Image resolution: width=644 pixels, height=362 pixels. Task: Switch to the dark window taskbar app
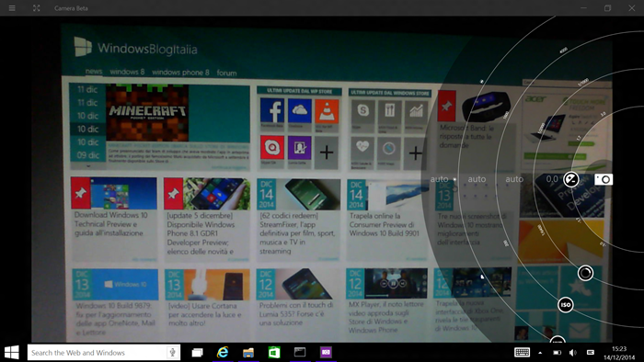tap(300, 352)
